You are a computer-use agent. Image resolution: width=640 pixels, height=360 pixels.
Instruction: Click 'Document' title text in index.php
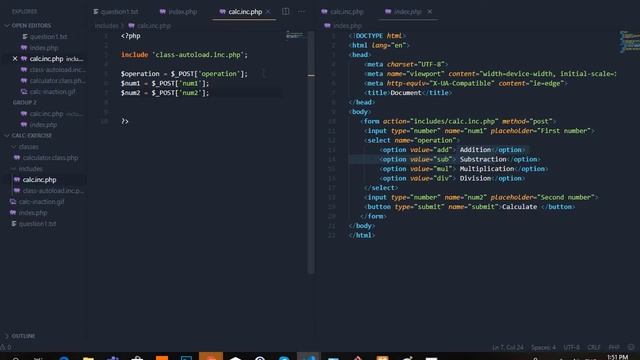pos(405,93)
